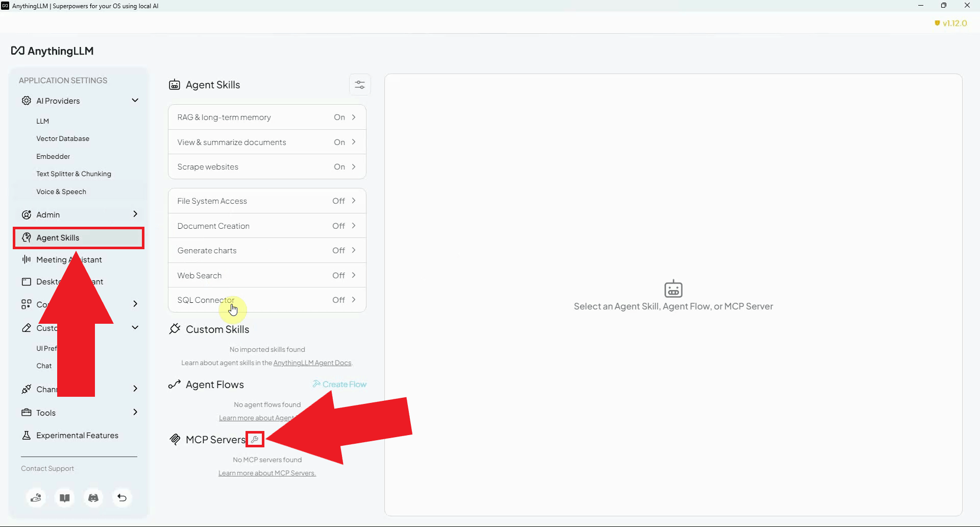980x527 pixels.
Task: Click 'No MCP servers found' text
Action: point(267,460)
